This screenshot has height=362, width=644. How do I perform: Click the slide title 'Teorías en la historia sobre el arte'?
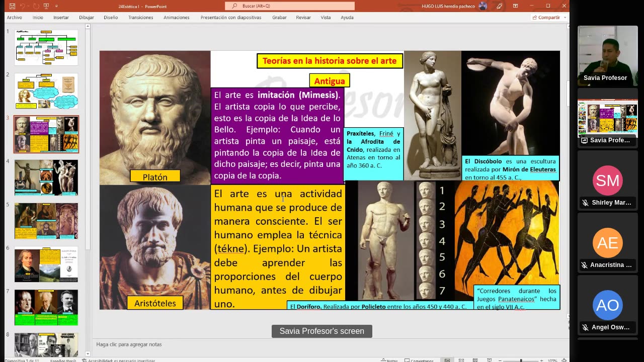point(330,61)
